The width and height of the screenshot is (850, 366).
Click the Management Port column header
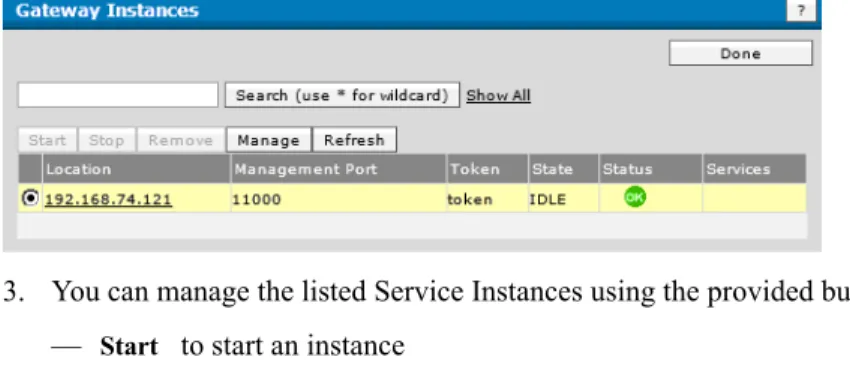pyautogui.click(x=339, y=169)
